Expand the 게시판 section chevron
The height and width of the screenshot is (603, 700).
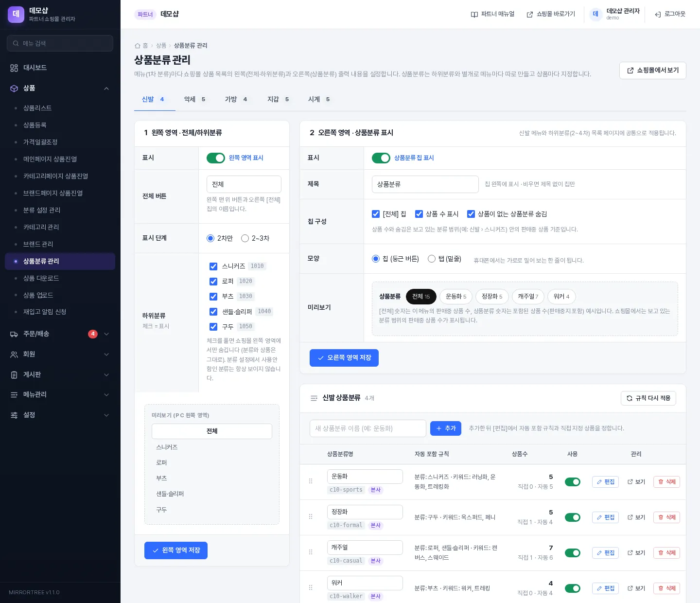tap(106, 375)
